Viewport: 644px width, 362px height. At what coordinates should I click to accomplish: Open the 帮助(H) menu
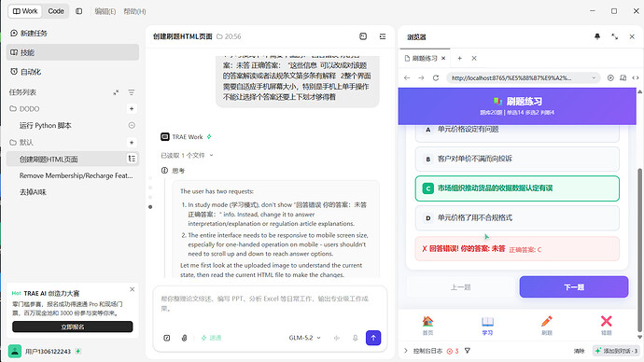(x=134, y=11)
